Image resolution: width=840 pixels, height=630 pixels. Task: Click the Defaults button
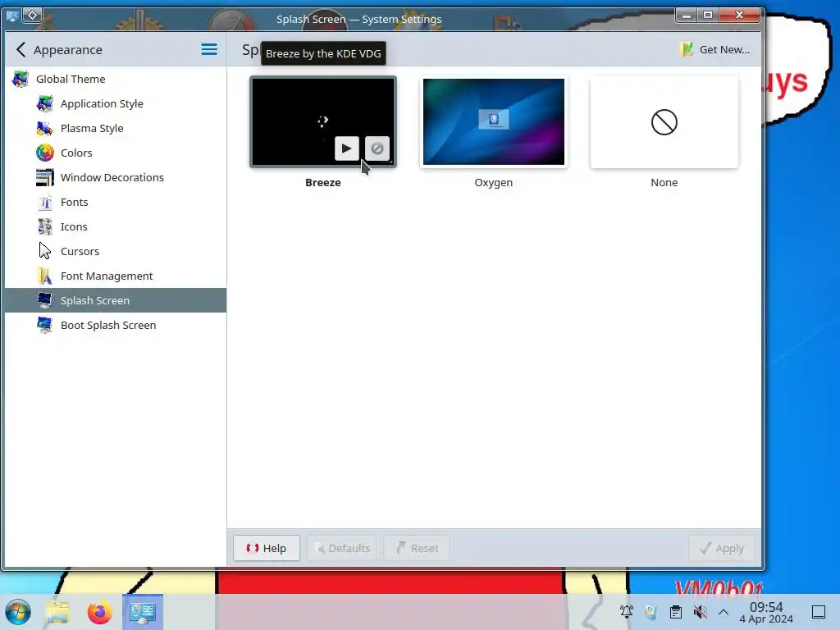[342, 548]
